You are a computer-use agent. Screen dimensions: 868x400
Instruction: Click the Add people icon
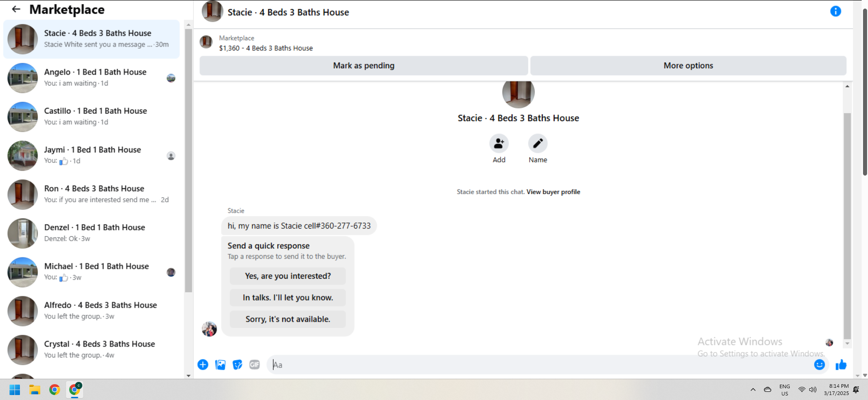coord(499,143)
